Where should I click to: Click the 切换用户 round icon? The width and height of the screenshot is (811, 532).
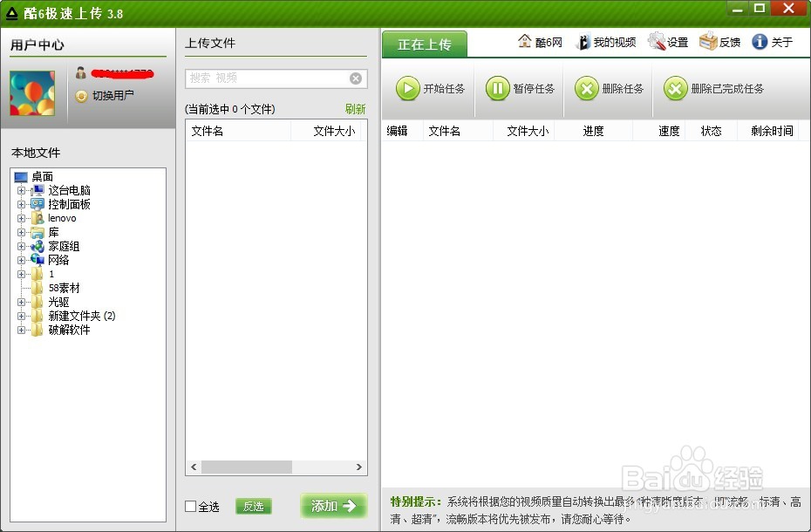pos(81,96)
